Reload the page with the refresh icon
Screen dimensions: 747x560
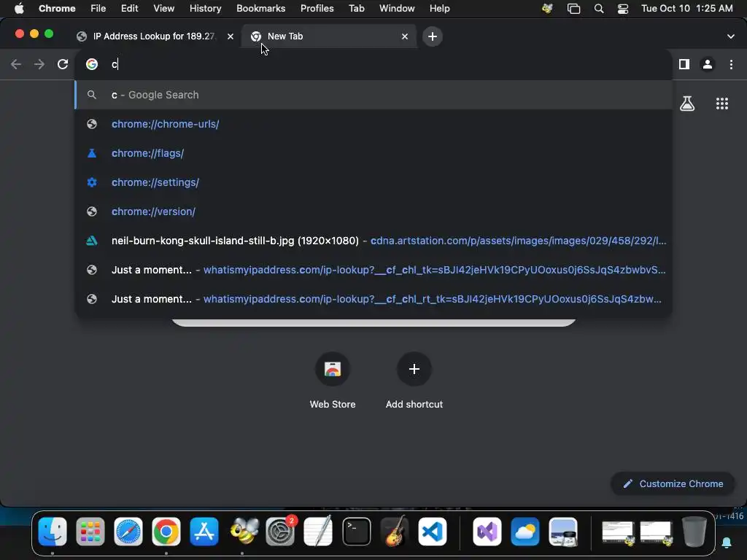pyautogui.click(x=63, y=64)
